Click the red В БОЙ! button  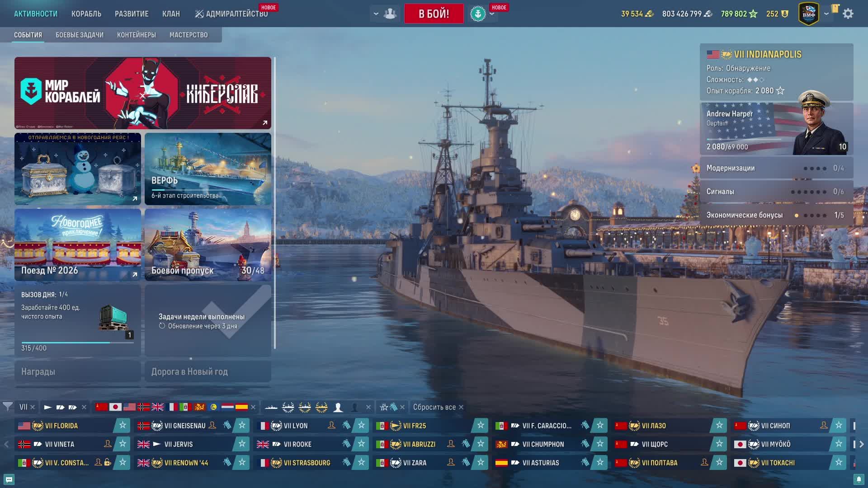[434, 14]
